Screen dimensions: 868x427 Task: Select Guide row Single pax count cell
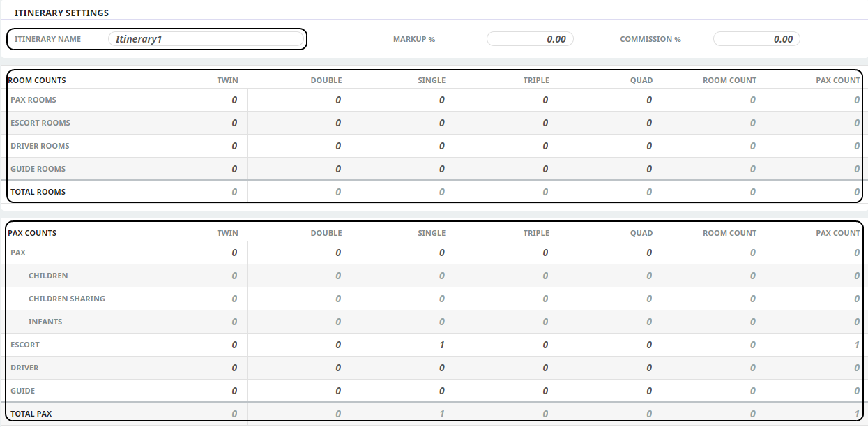click(403, 391)
